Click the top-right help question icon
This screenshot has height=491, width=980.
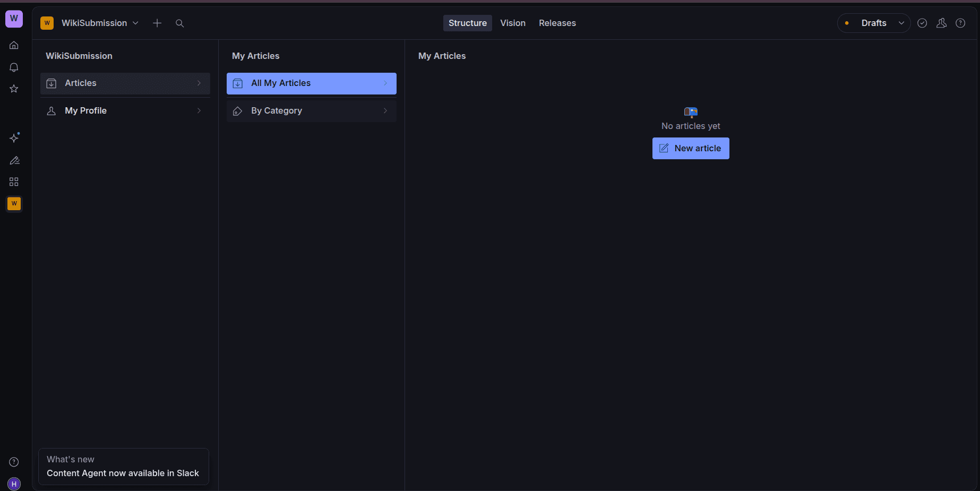[x=960, y=23]
